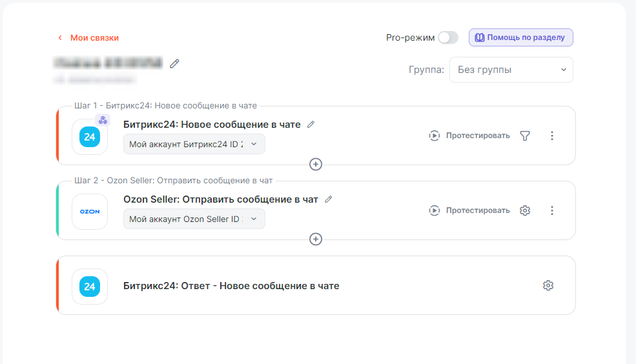
Task: Add a step after Bitrix24 trigger
Action: click(x=316, y=164)
